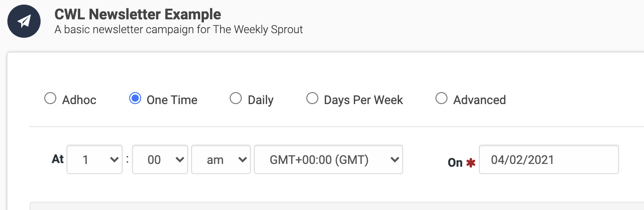Click the paper plane campaign icon
644x210 pixels.
[24, 21]
